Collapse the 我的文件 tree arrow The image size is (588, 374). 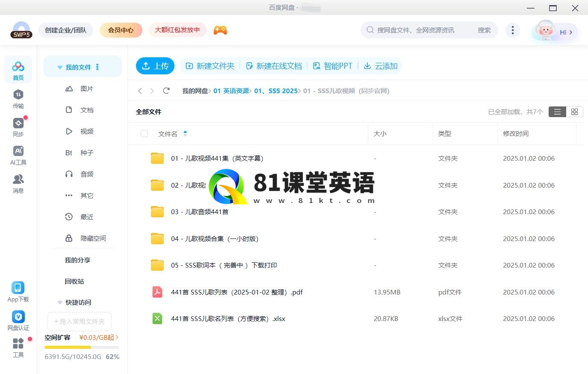(x=60, y=68)
